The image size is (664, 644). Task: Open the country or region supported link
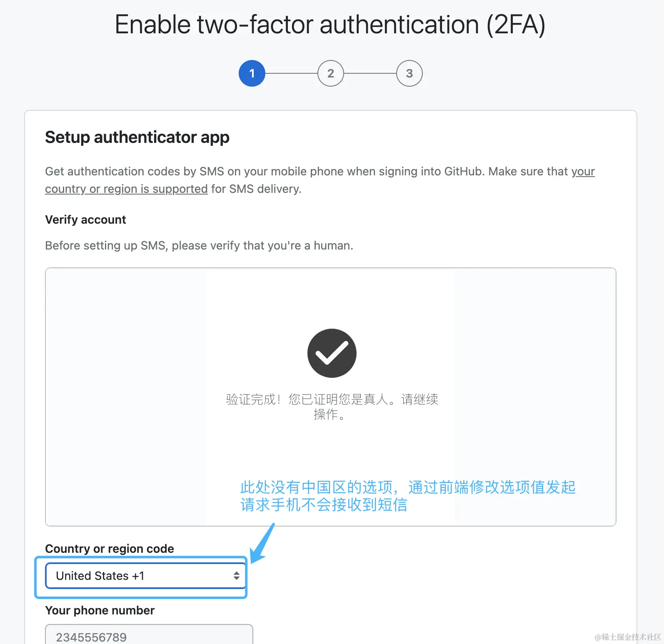click(x=126, y=189)
